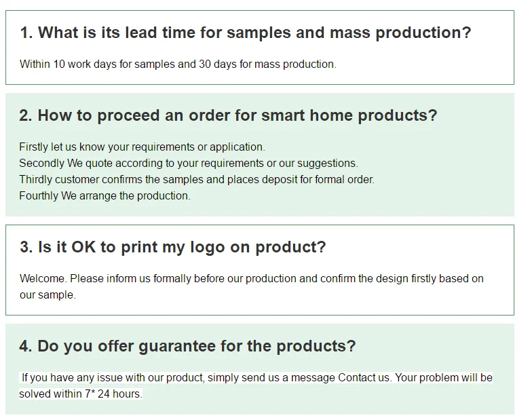530x420 pixels.
Task: Click the "Fourthly We arrange the production" line
Action: click(105, 196)
